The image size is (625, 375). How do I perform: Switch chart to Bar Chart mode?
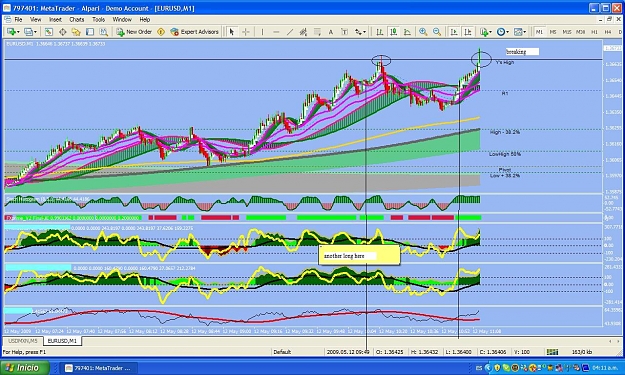pyautogui.click(x=379, y=32)
